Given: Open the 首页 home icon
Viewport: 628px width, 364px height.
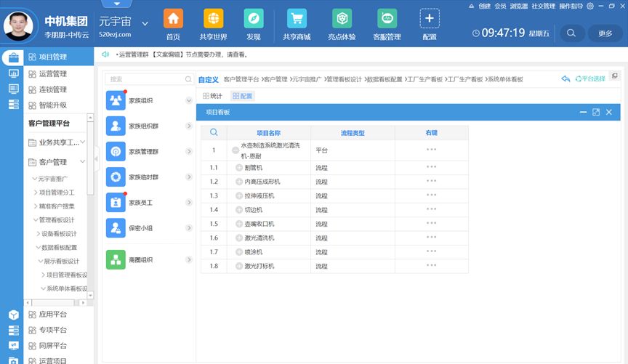Looking at the screenshot, I should pos(173,19).
